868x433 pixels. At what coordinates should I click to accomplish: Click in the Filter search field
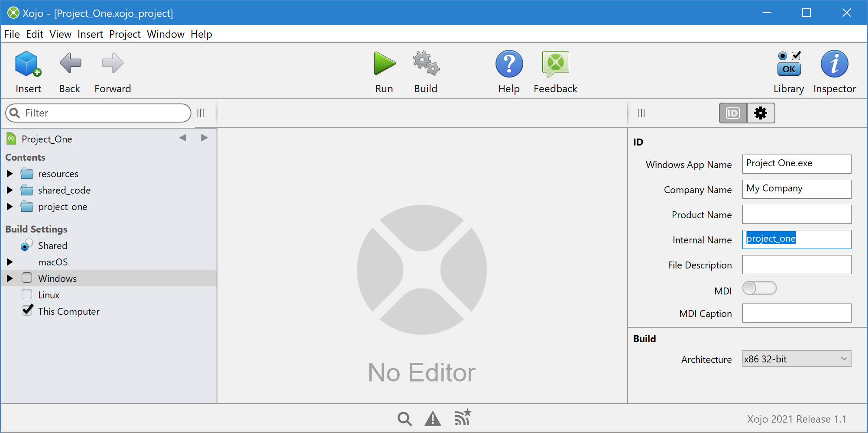(x=98, y=113)
